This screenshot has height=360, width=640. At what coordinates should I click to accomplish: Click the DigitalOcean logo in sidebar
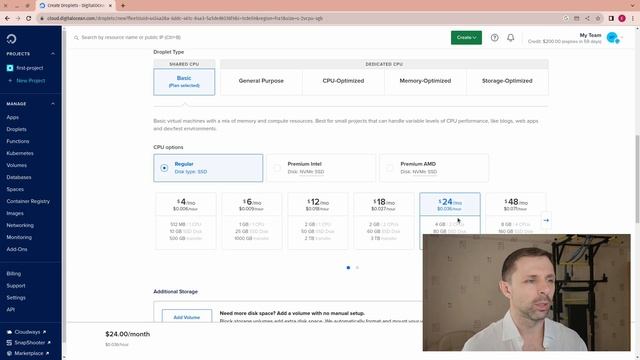click(11, 39)
